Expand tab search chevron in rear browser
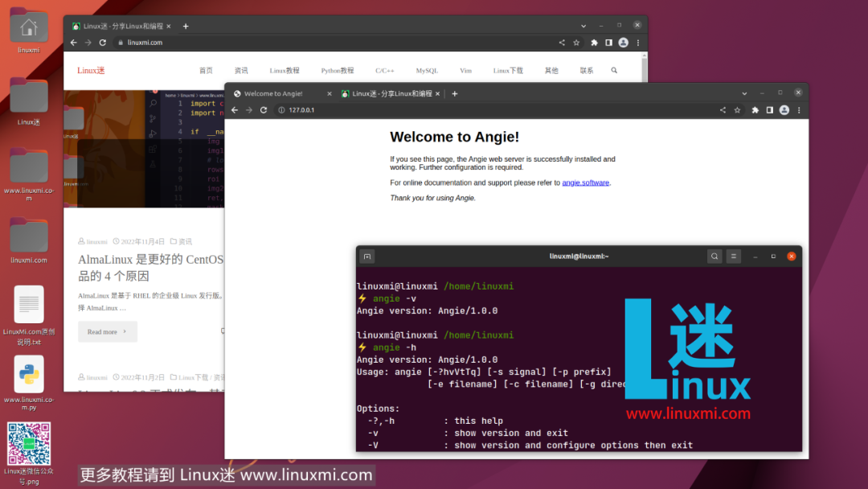Image resolution: width=868 pixels, height=489 pixels. coord(583,26)
